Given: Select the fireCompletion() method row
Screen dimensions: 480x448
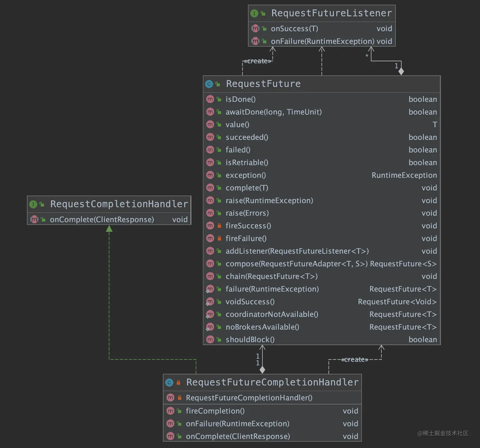Looking at the screenshot, I should click(x=262, y=411).
